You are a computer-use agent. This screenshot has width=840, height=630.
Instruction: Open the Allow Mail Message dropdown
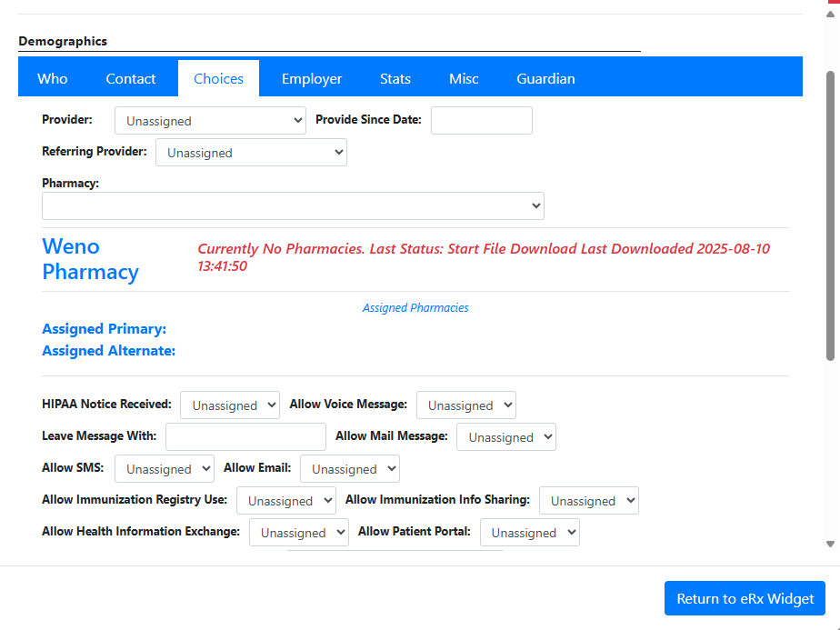click(505, 437)
